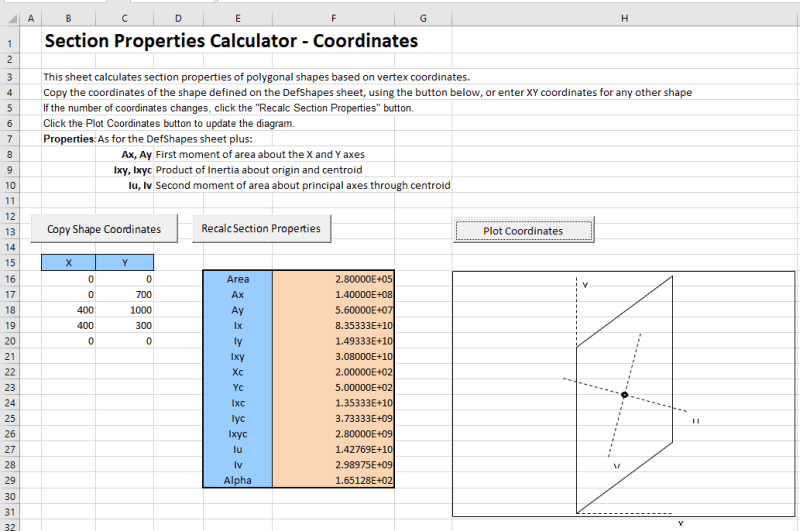Select Iy value 1.49333E+10
Image resolution: width=800 pixels, height=531 pixels.
point(333,341)
